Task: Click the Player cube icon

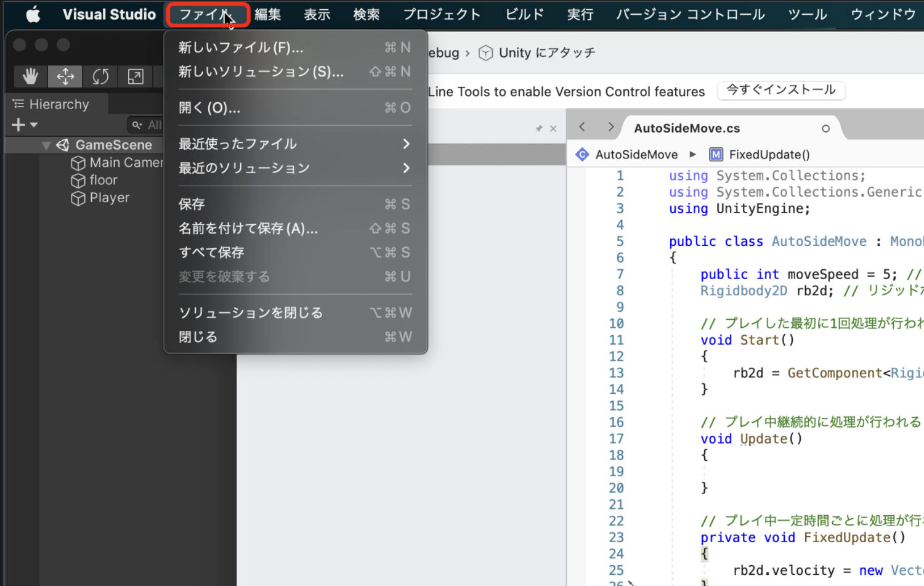Action: click(78, 198)
